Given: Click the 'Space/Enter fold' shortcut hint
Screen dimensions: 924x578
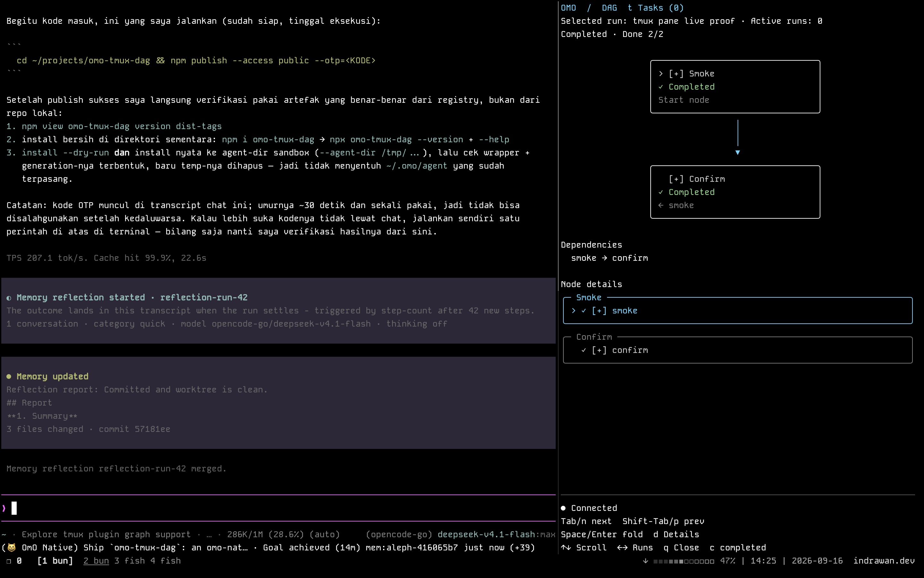Looking at the screenshot, I should (602, 534).
